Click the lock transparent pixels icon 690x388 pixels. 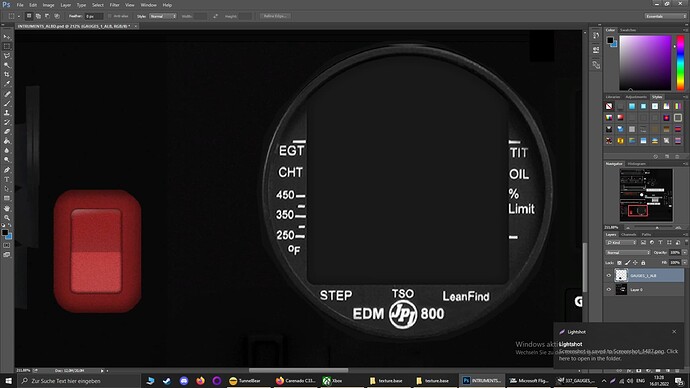620,263
